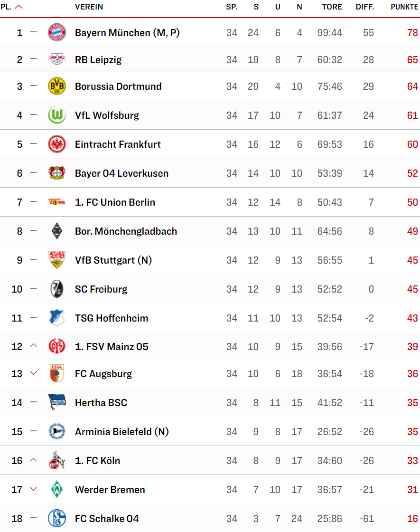Click the RB Leipzig crest icon
420x532 pixels.
click(x=56, y=59)
